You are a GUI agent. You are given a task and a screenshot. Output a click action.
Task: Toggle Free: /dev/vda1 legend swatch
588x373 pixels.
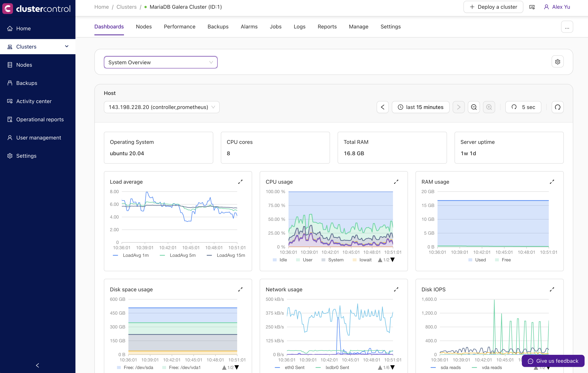164,368
